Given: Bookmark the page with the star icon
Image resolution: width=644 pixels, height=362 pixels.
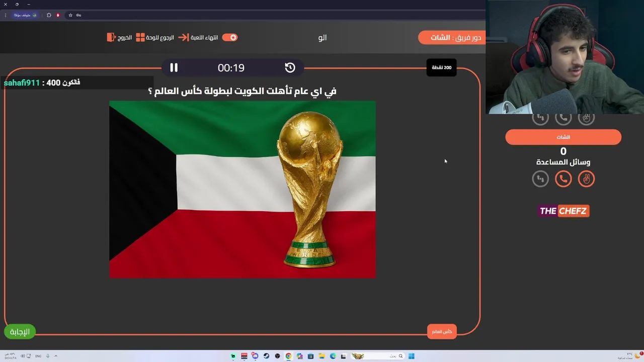Looking at the screenshot, I should [x=70, y=15].
